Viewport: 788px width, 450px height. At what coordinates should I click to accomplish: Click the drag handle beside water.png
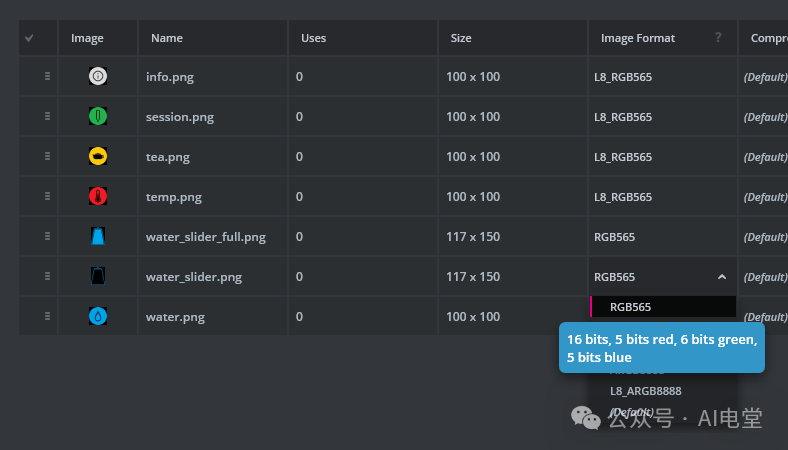pyautogui.click(x=47, y=316)
